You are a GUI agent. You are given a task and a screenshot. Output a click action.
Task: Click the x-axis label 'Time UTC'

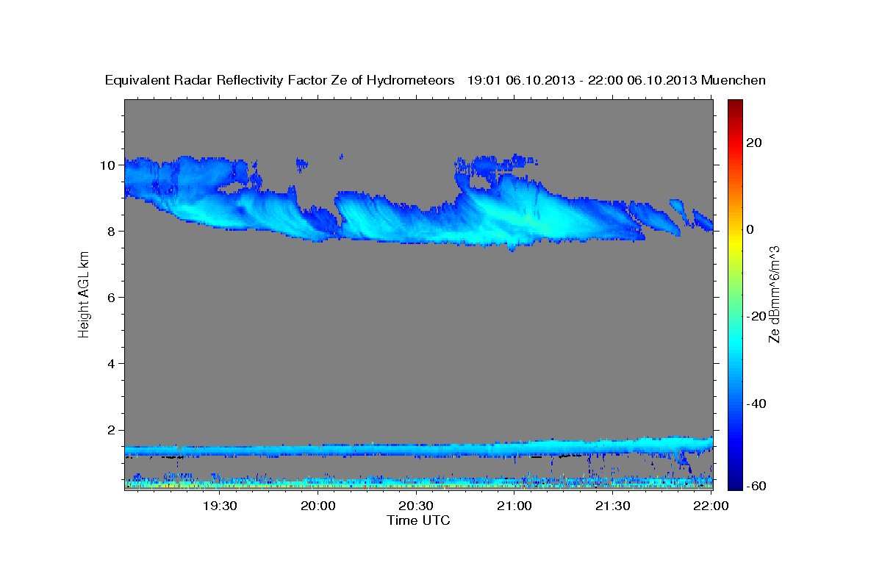tap(418, 520)
